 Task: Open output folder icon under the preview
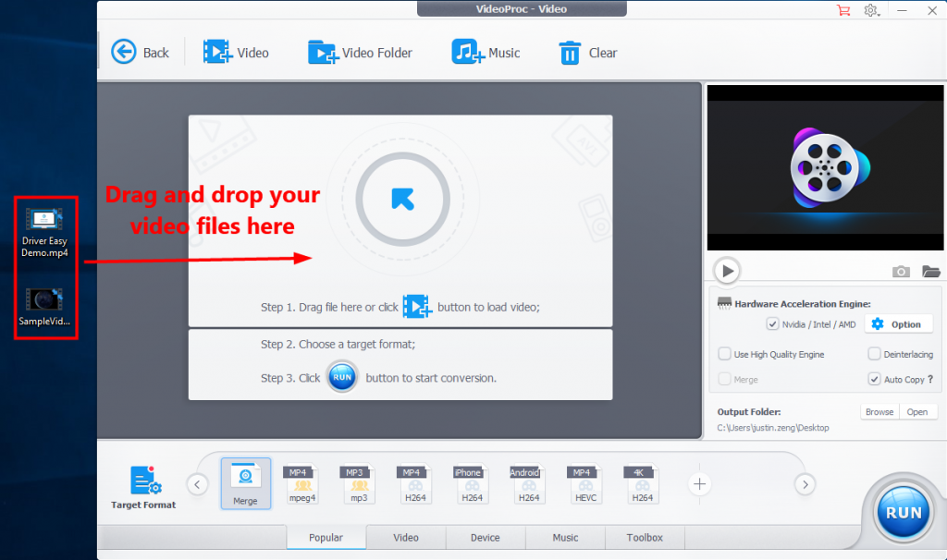point(930,271)
